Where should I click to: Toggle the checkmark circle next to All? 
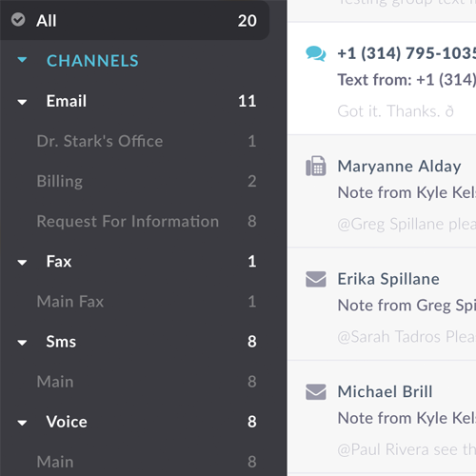[x=18, y=20]
